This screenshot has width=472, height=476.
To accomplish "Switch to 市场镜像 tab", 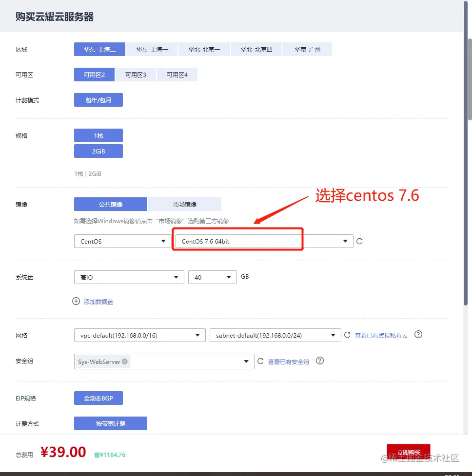I will [185, 204].
